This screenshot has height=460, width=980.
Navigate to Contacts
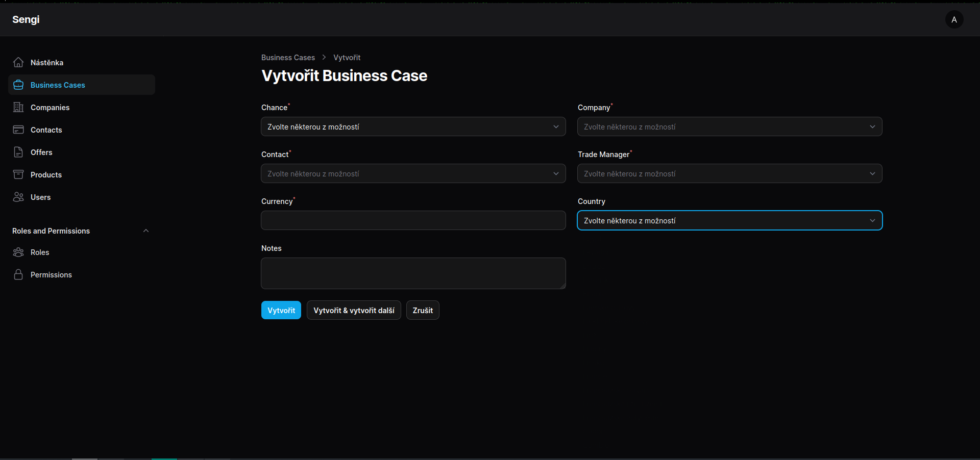click(82, 130)
